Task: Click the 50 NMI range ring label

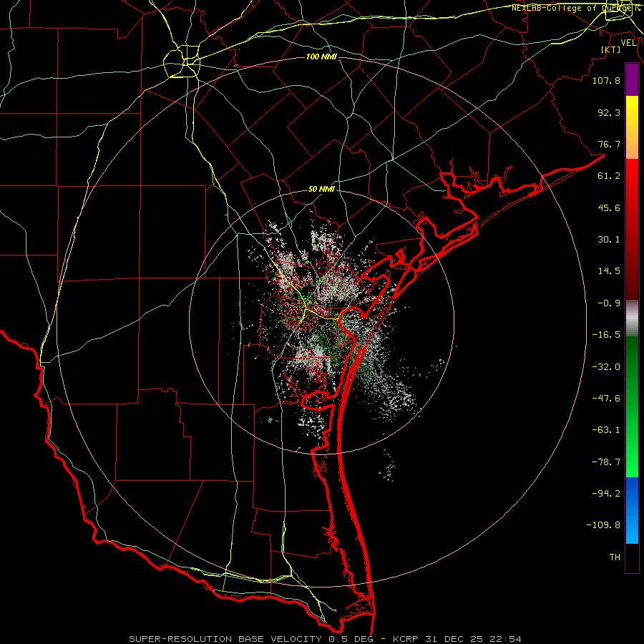Action: click(x=321, y=190)
